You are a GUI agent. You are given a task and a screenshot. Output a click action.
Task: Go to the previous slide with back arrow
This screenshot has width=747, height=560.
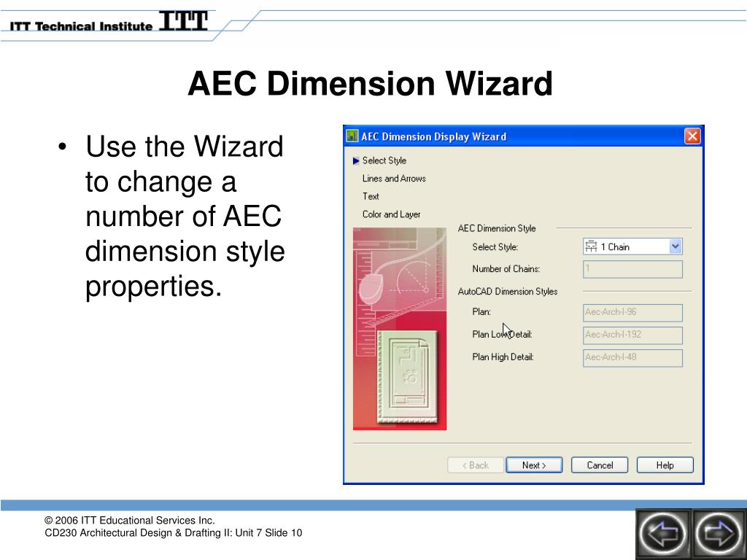[x=662, y=533]
